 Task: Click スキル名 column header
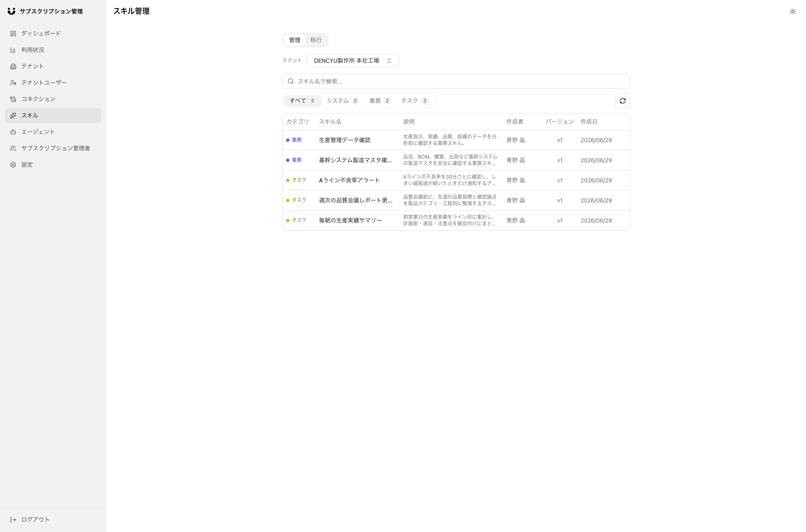pos(330,122)
